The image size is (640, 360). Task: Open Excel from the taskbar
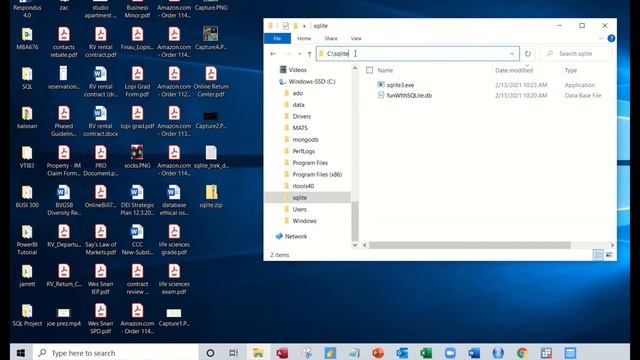pos(426,353)
